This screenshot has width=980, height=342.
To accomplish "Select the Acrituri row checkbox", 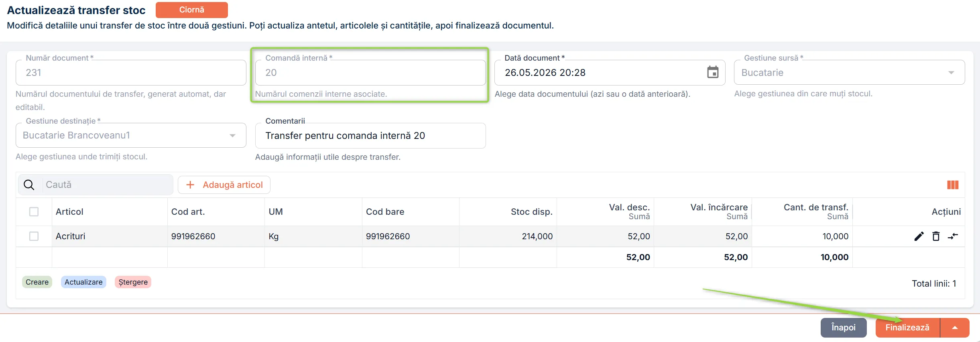I will (34, 236).
